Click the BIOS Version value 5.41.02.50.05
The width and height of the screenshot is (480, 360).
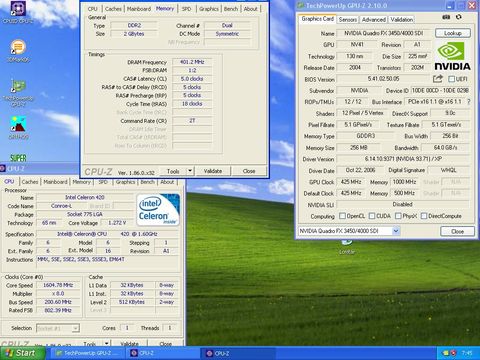click(383, 79)
